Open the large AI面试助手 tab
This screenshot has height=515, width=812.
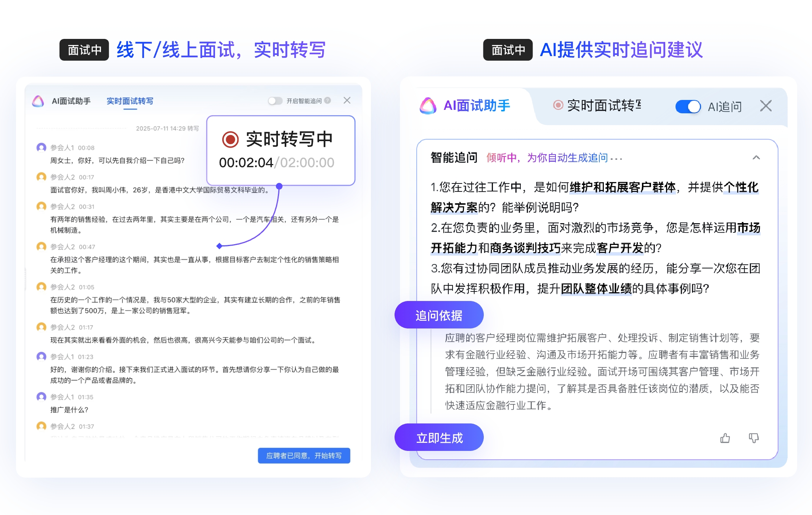tap(477, 106)
